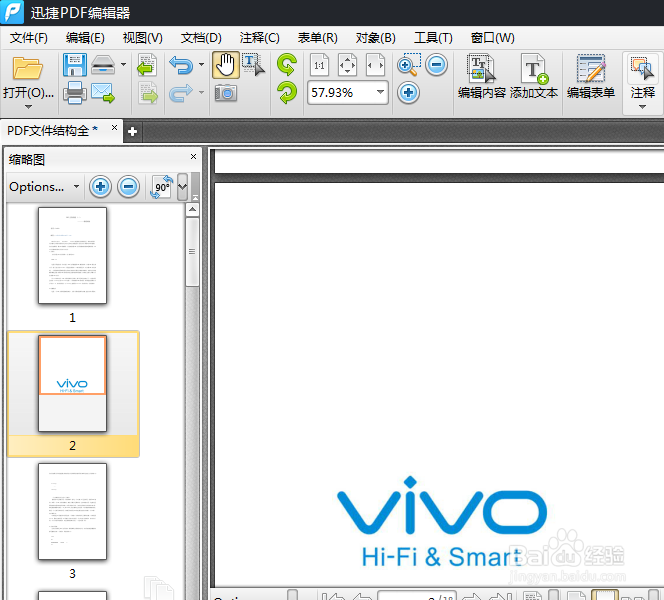Viewport: 664px width, 600px height.
Task: Click the toolbar zoom out minus icon
Action: pos(436,65)
